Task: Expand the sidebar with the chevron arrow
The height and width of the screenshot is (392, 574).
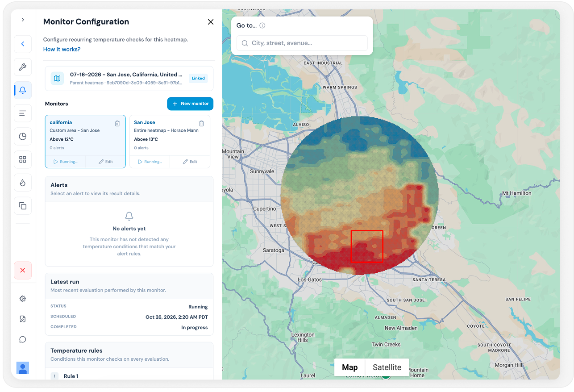Action: click(x=23, y=20)
